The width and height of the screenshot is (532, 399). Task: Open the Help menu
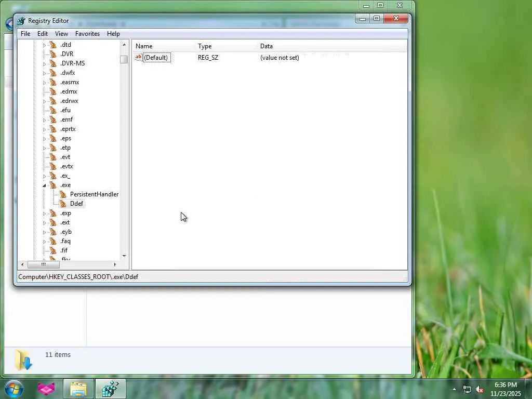tap(113, 34)
